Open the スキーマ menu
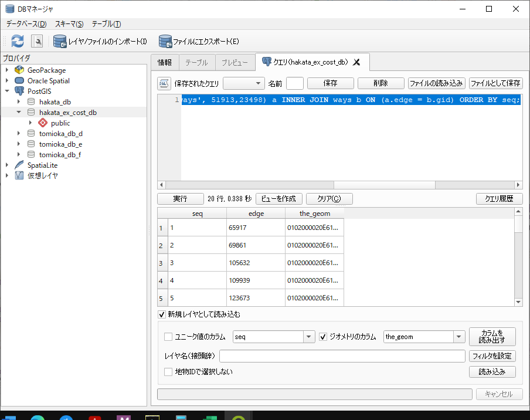The height and width of the screenshot is (420, 530). [69, 24]
